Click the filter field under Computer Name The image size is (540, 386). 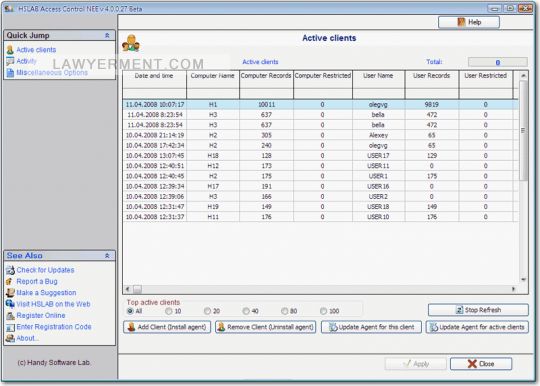[x=213, y=94]
